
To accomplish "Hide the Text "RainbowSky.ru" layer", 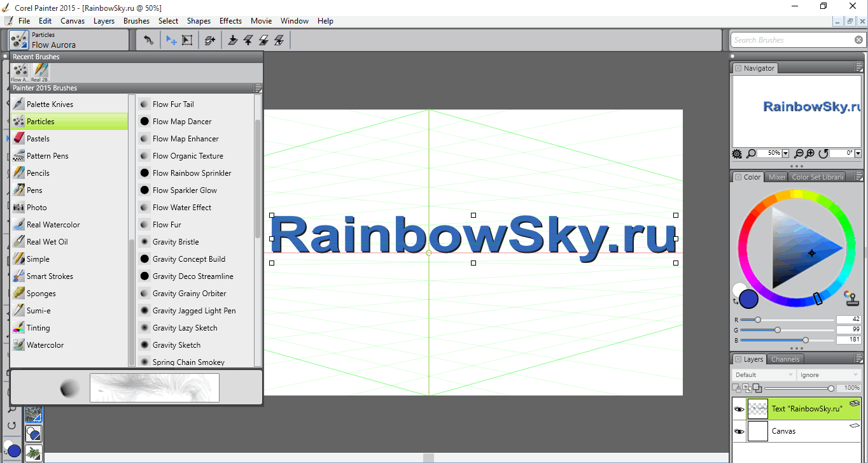I will pos(739,409).
